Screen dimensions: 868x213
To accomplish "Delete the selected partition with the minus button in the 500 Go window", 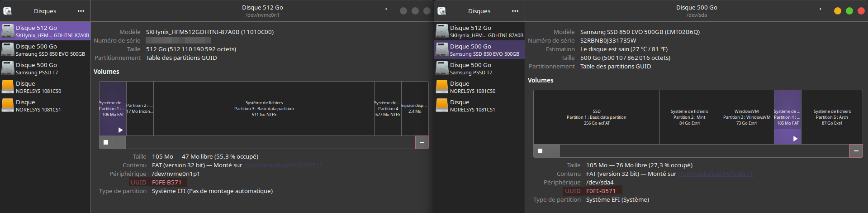I will click(x=856, y=151).
